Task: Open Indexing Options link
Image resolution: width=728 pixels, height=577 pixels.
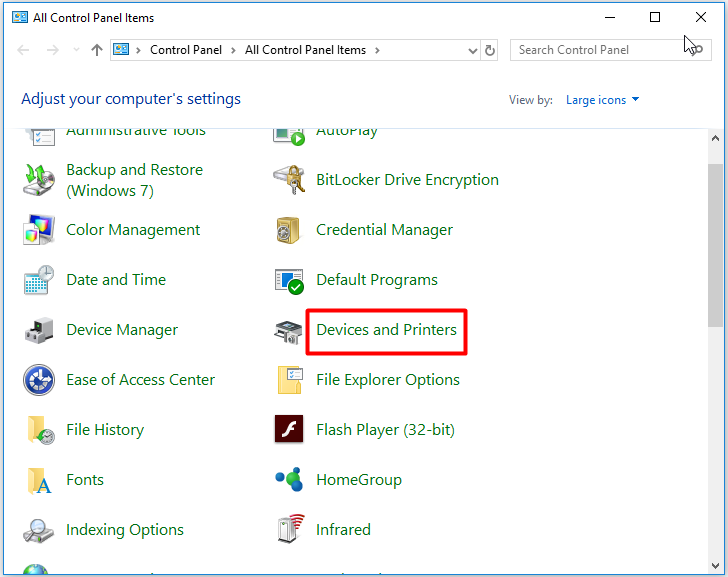Action: click(x=125, y=530)
